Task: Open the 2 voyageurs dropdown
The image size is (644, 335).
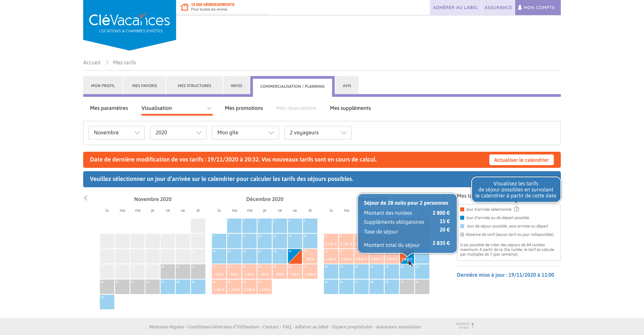Action: pyautogui.click(x=318, y=133)
